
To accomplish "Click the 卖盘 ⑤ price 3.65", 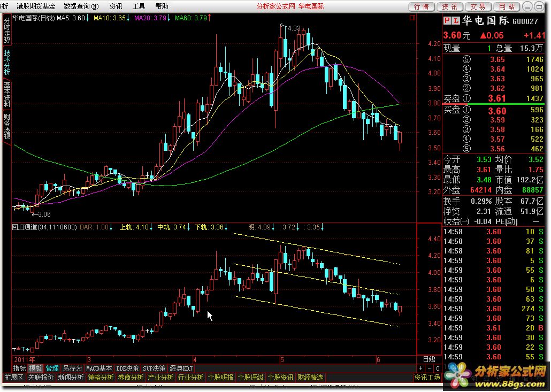I will [x=498, y=60].
